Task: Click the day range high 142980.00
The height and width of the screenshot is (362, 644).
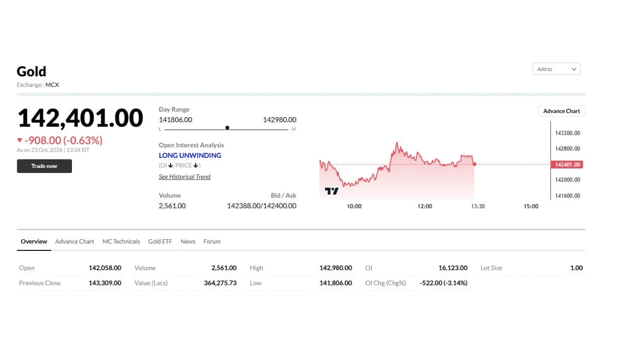Action: pyautogui.click(x=280, y=120)
